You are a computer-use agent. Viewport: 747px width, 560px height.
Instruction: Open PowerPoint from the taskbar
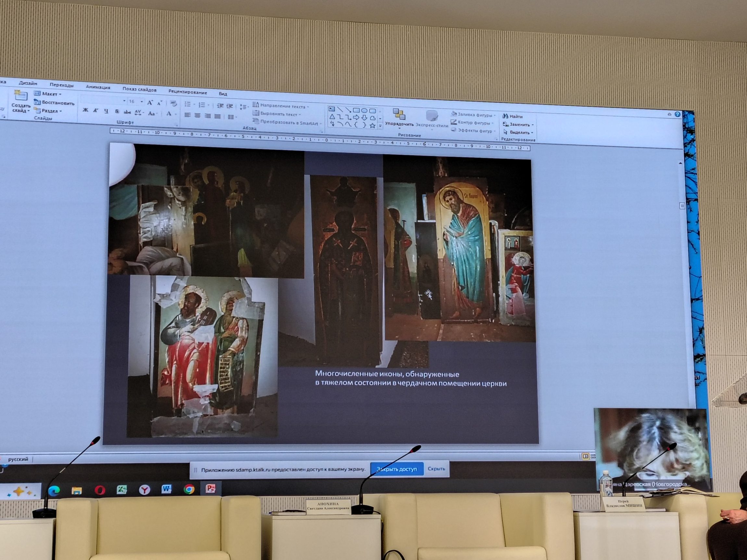[210, 489]
